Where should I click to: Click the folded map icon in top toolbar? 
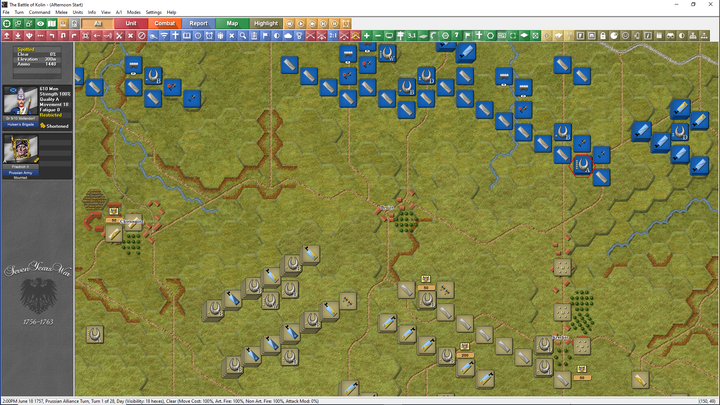coord(51,23)
